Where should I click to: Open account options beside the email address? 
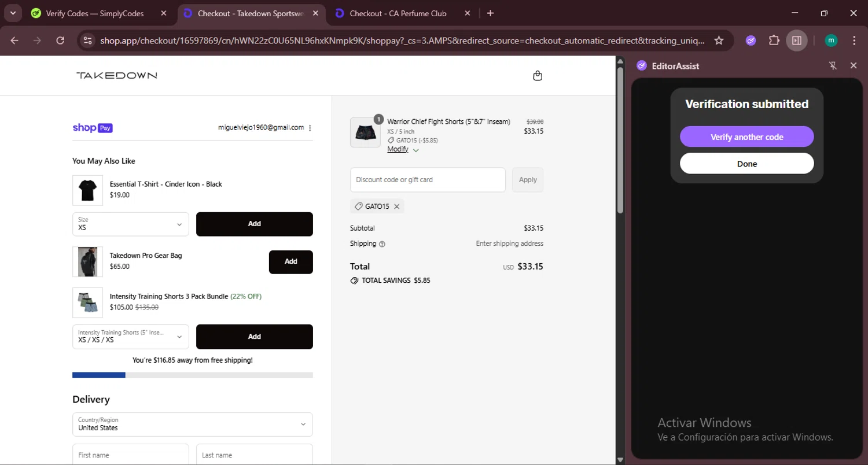pos(310,128)
